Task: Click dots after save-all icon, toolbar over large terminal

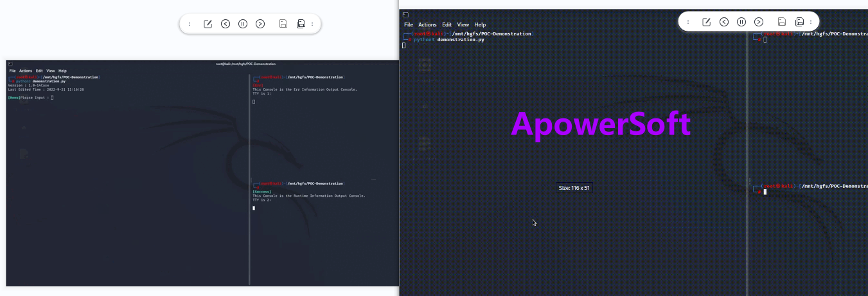Action: pyautogui.click(x=811, y=22)
